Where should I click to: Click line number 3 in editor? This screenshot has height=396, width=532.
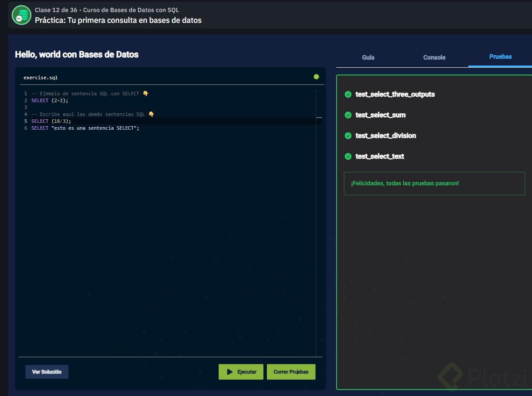(26, 107)
